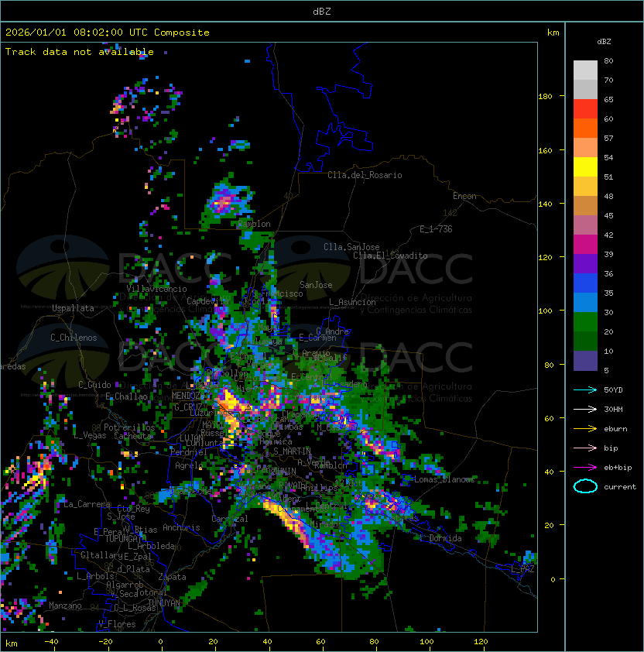Image resolution: width=644 pixels, height=652 pixels.
Task: Select 'Clla.del_Rosario' place label
Action: 365,175
